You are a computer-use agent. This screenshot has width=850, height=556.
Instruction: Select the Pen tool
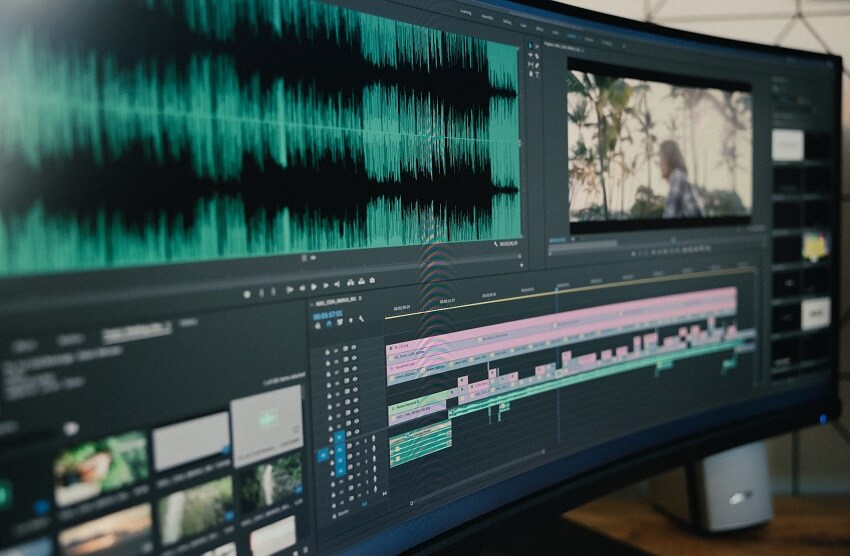537,66
